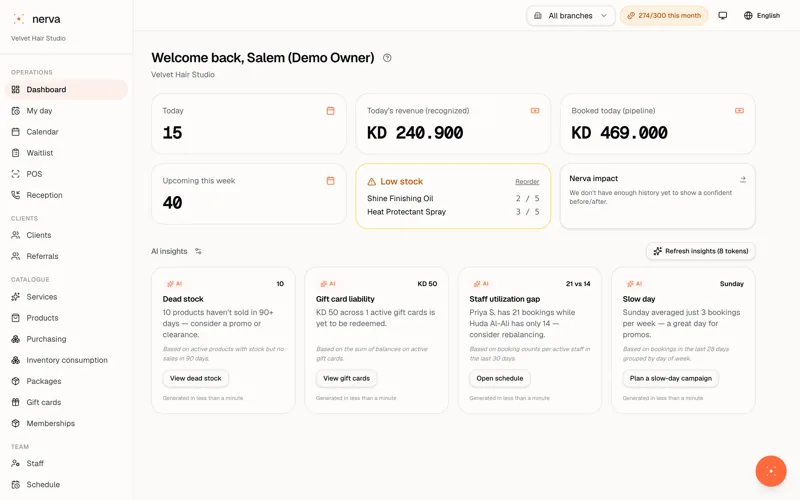Click the Dead stock insight title
Viewport: 800px width, 500px height.
(x=183, y=299)
